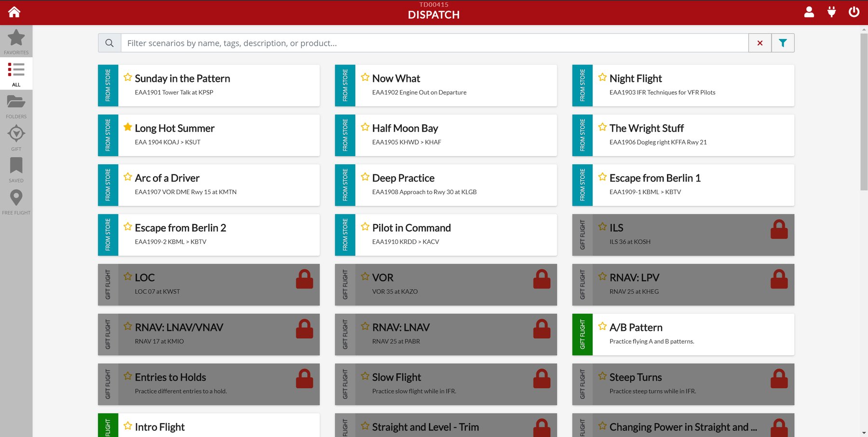This screenshot has height=437, width=868.
Task: Click the magnifier icon in the search bar
Action: pos(109,43)
